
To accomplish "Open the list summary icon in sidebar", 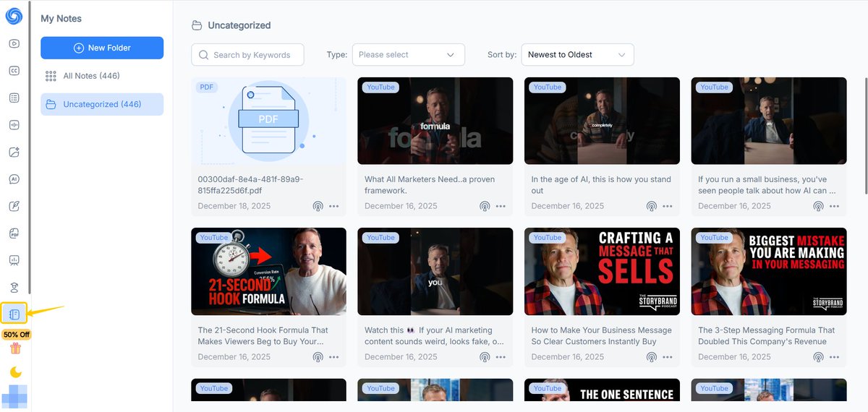I will [14, 98].
